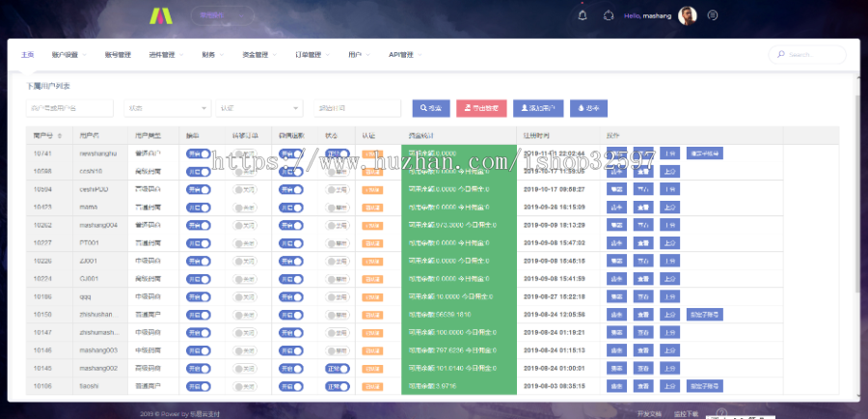The height and width of the screenshot is (419, 868).
Task: Click 查看 in the ceshi10 row
Action: tap(643, 171)
